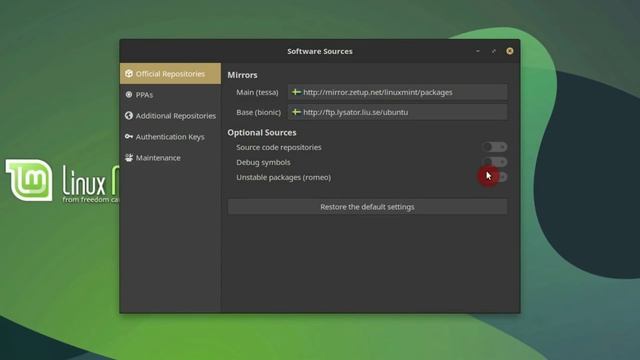Click the flag icon in Main mirror field
This screenshot has width=640, height=360.
pyautogui.click(x=296, y=92)
